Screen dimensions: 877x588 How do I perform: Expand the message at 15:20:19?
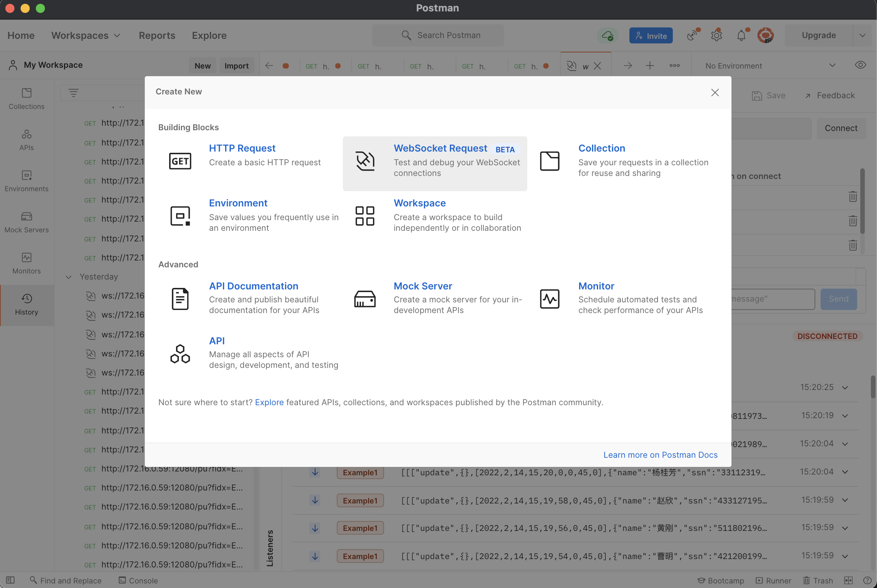(x=845, y=416)
